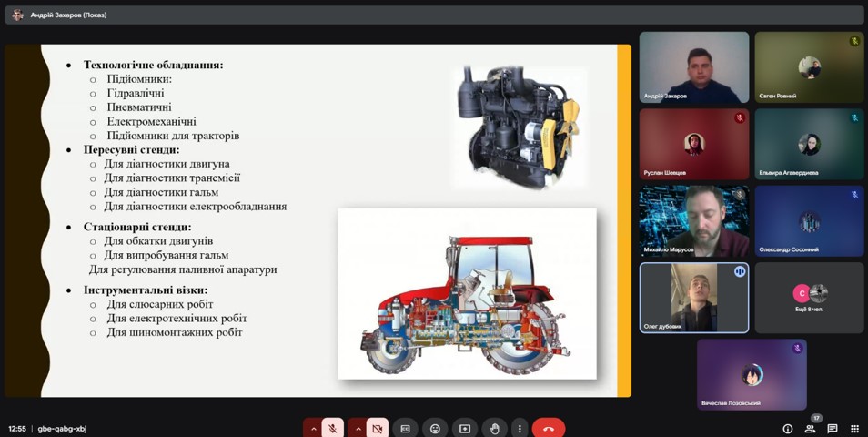Viewport: 868px width, 437px height.
Task: Open the chat panel icon
Action: point(832,429)
